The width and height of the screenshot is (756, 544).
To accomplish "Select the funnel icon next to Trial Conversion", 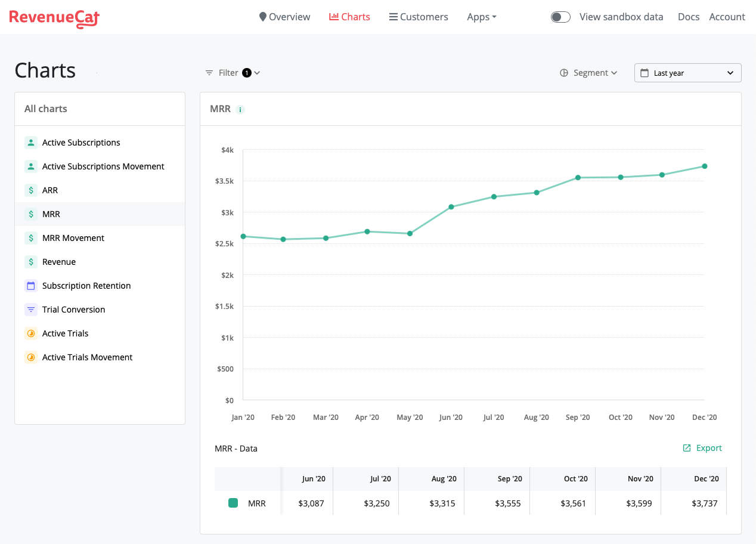I will (30, 309).
